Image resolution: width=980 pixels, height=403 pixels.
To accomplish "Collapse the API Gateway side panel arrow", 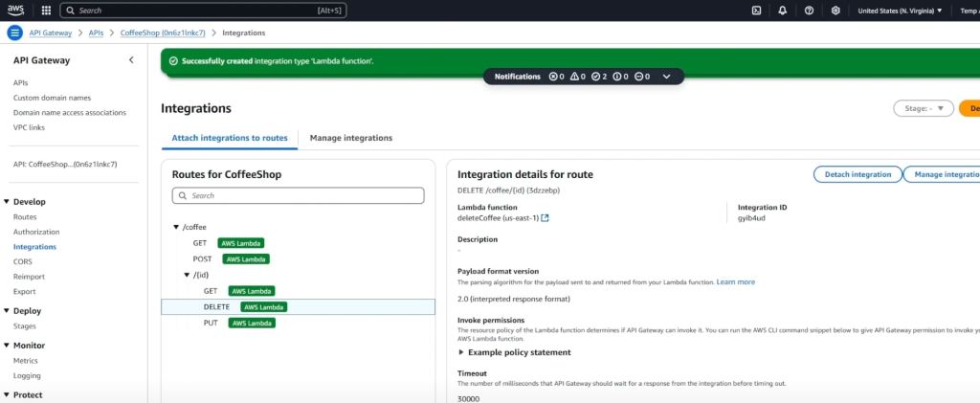I will coord(131,60).
